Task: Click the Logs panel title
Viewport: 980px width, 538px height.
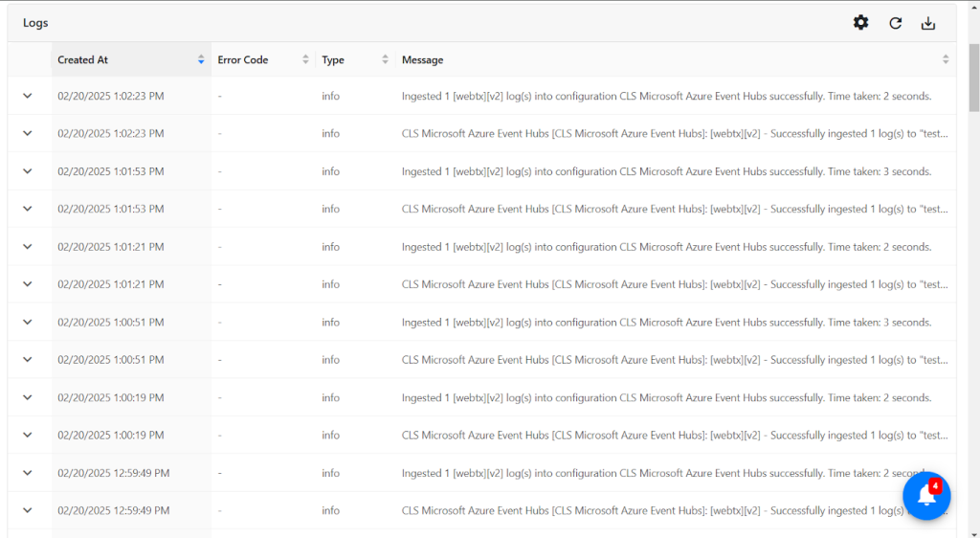Action: tap(35, 23)
